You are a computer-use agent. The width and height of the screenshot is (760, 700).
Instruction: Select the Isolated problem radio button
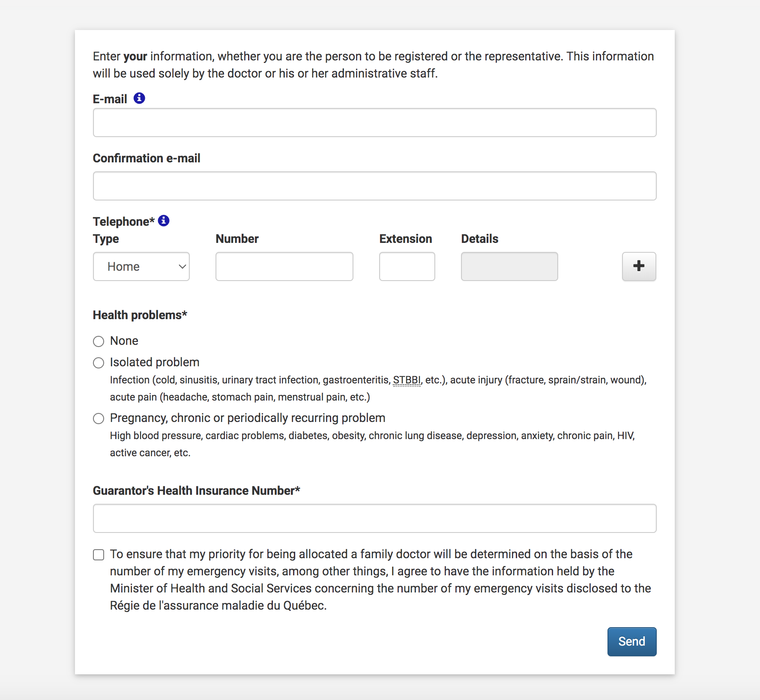[x=99, y=363]
